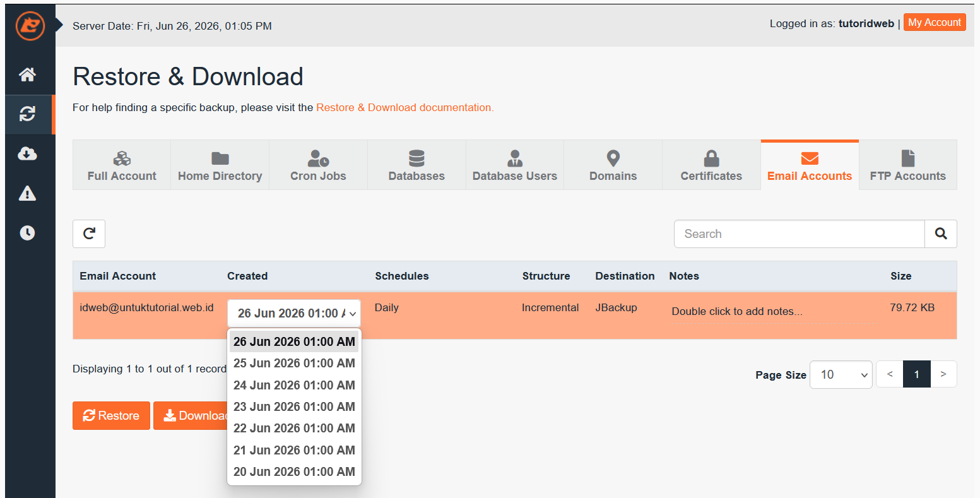Select 20 Jun 2026 01:00 AM option
Screen dimensions: 980x498
pos(294,471)
